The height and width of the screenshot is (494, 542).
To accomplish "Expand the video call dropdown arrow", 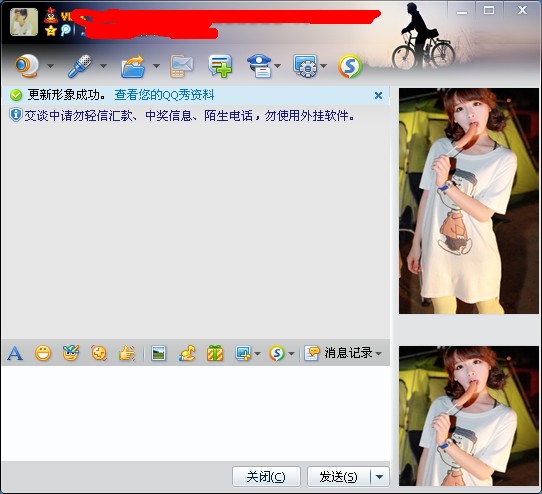I will pos(50,65).
